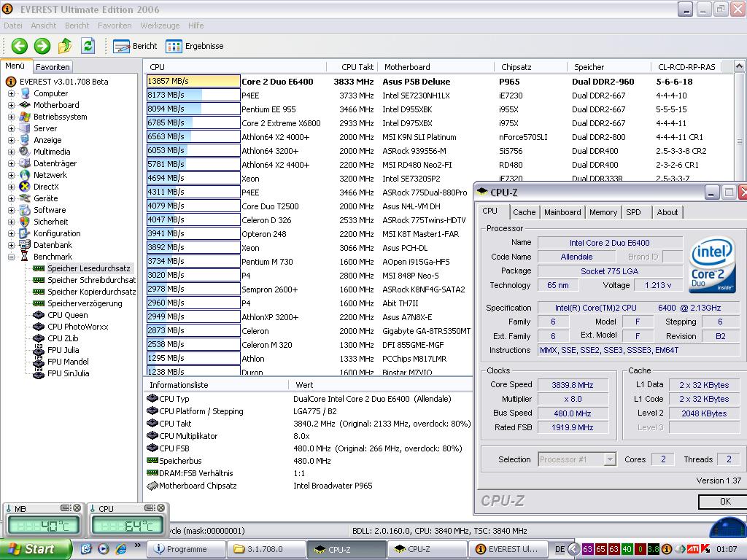
Task: Switch to the Favoriten panel tab
Action: pos(53,66)
